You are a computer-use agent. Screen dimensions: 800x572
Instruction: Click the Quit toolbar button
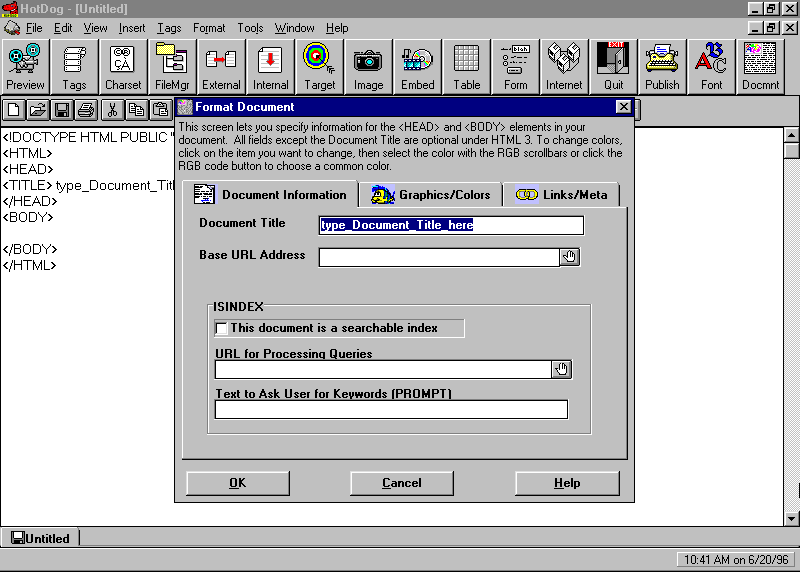(613, 67)
